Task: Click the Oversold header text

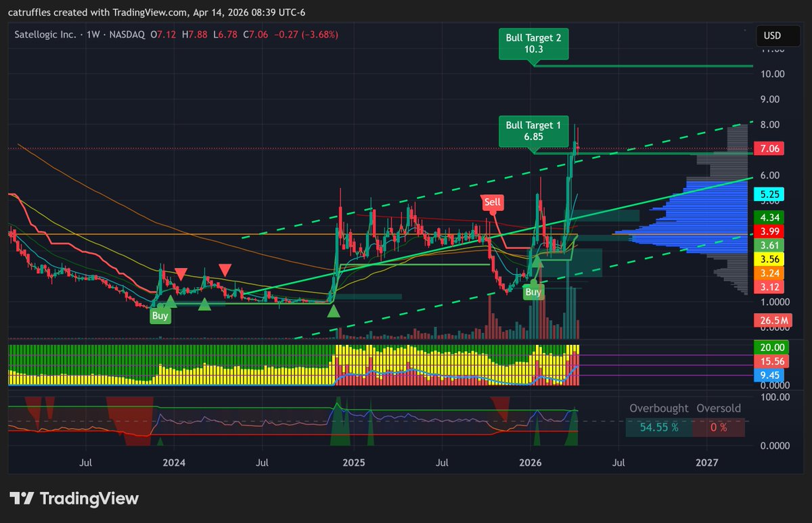Action: [719, 409]
